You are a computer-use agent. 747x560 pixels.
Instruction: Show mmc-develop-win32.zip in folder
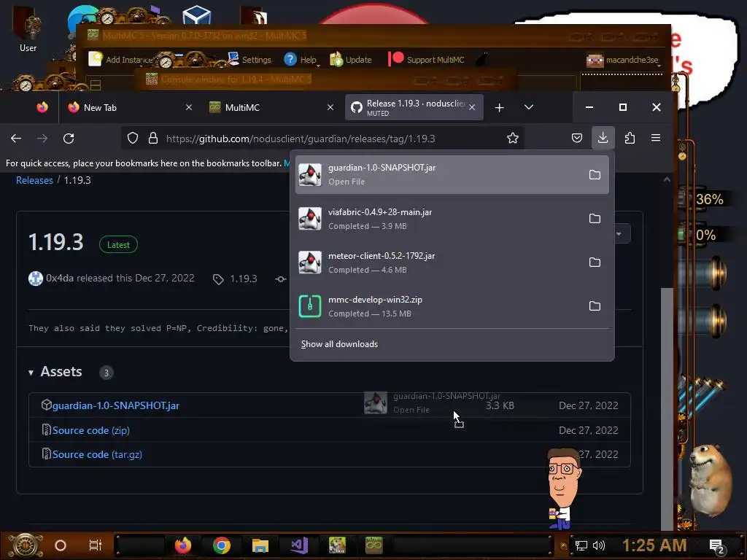[x=595, y=306]
